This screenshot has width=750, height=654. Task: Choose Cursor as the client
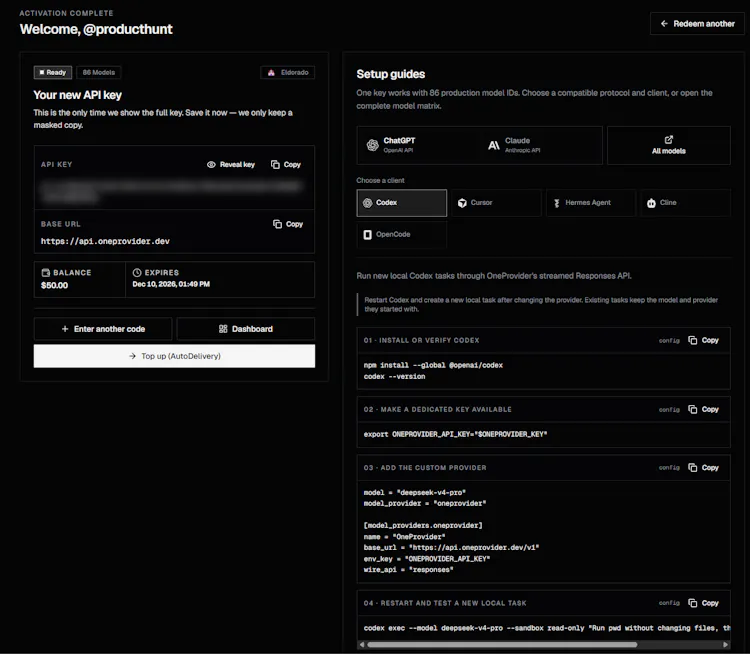click(x=496, y=203)
